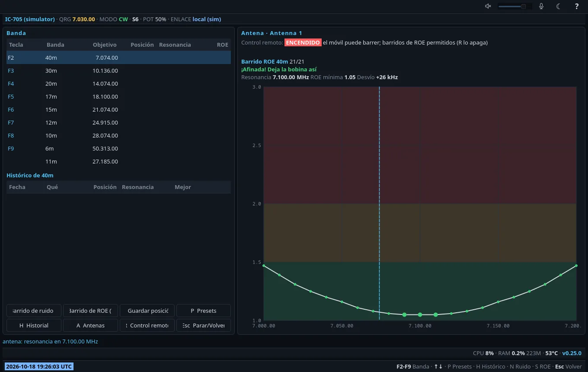This screenshot has height=372, width=588.
Task: Mute audio with the speaker icon
Action: 488,6
